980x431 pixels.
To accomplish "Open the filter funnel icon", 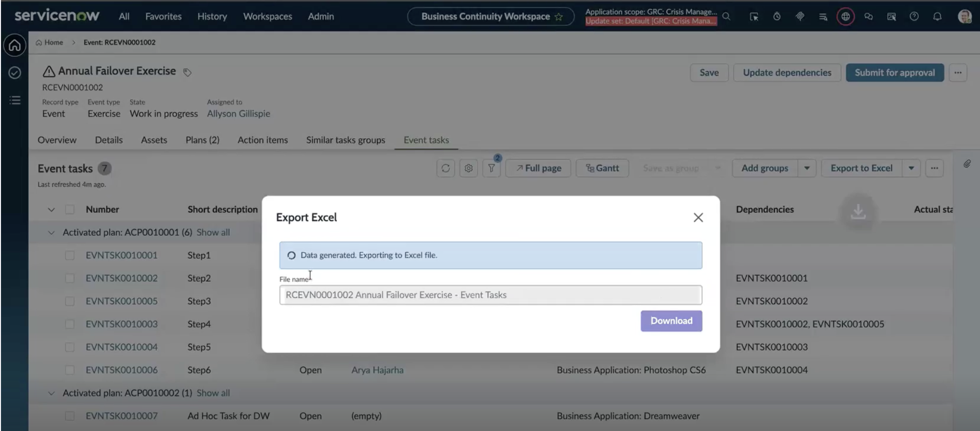I will point(491,168).
